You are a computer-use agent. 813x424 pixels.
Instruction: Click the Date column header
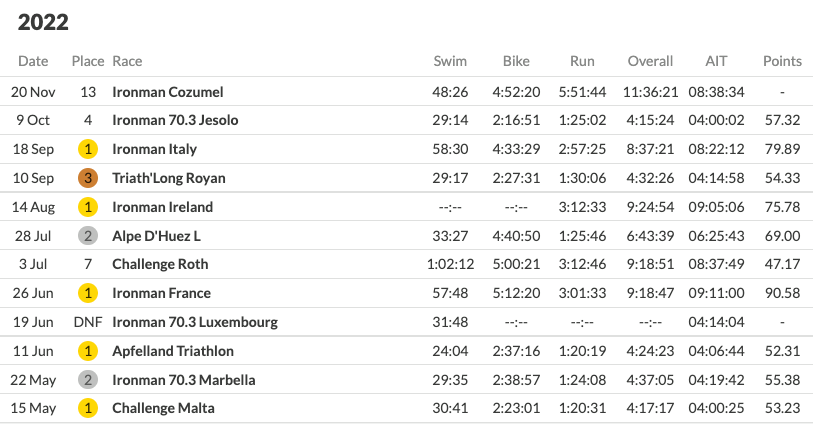point(33,61)
